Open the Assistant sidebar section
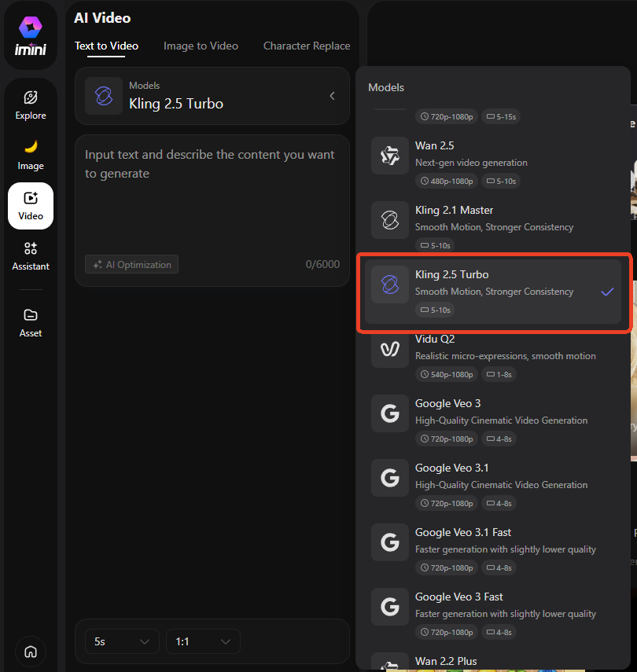The height and width of the screenshot is (672, 637). click(31, 255)
